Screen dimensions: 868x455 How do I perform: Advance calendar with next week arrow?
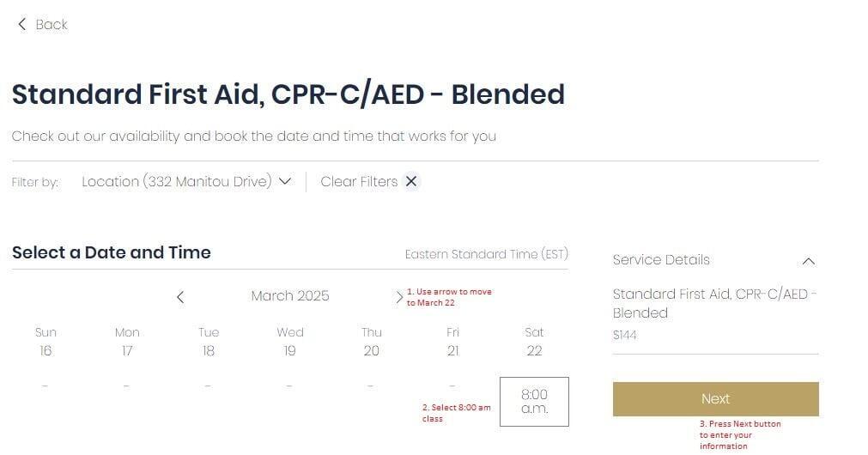pos(399,297)
